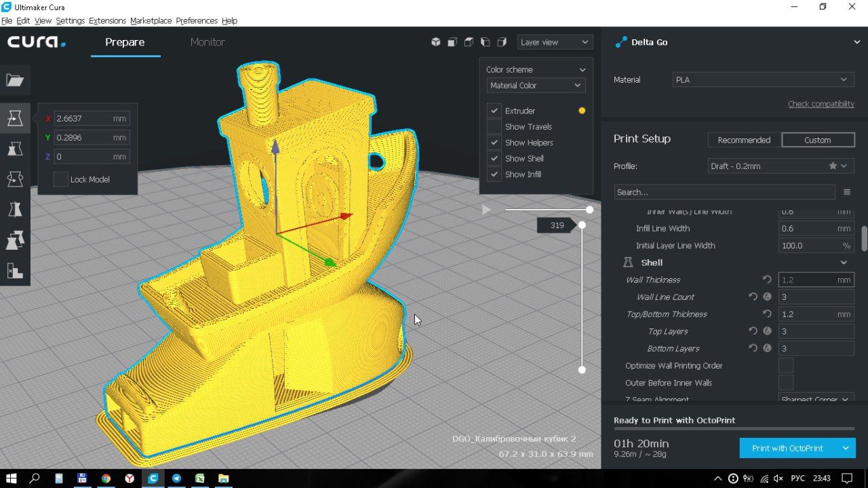This screenshot has height=488, width=868.
Task: Open the File menu
Action: pyautogui.click(x=7, y=20)
